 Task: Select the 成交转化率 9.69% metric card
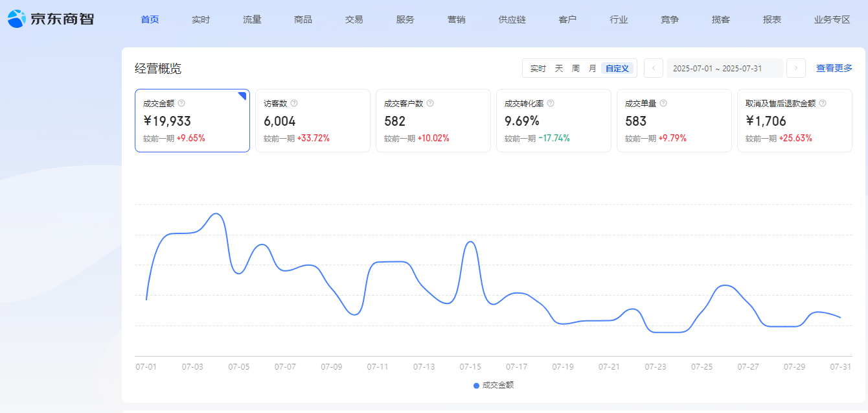554,121
